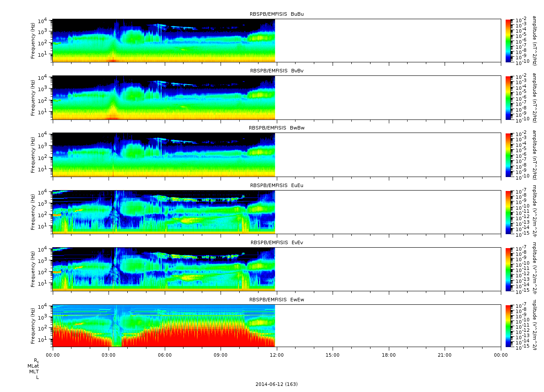Select the title 'RBSPB/EMFISIS EvEv'

pyautogui.click(x=276, y=242)
